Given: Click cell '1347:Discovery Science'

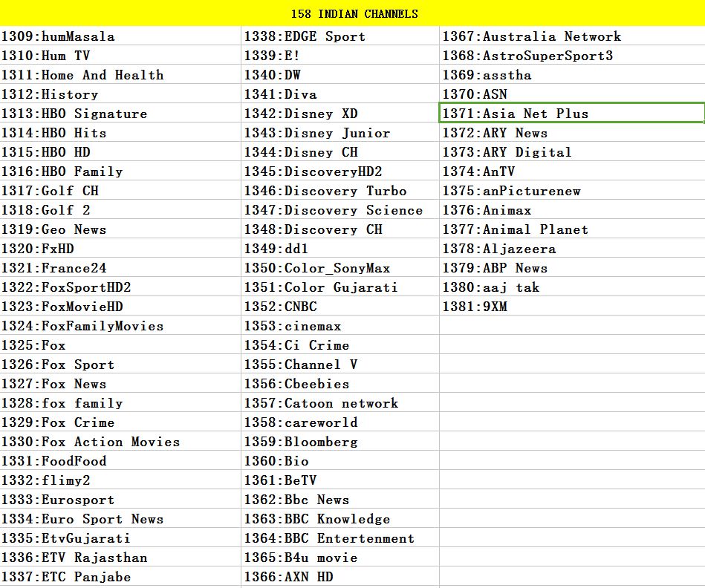Looking at the screenshot, I should [340, 210].
